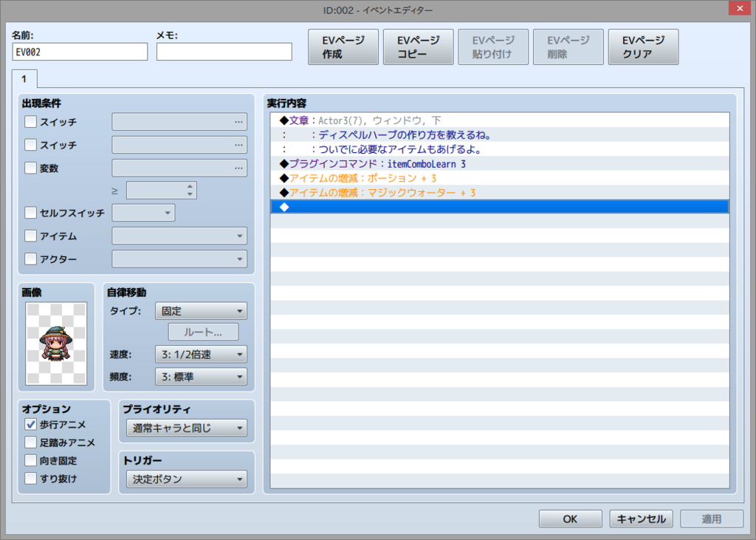
Task: Click the highlighted empty ◆ command line
Action: click(500, 207)
